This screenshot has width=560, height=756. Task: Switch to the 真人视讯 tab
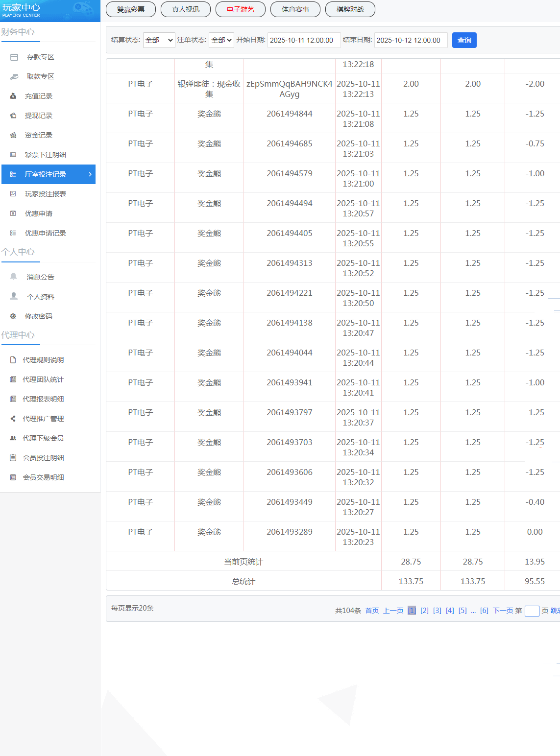click(186, 9)
